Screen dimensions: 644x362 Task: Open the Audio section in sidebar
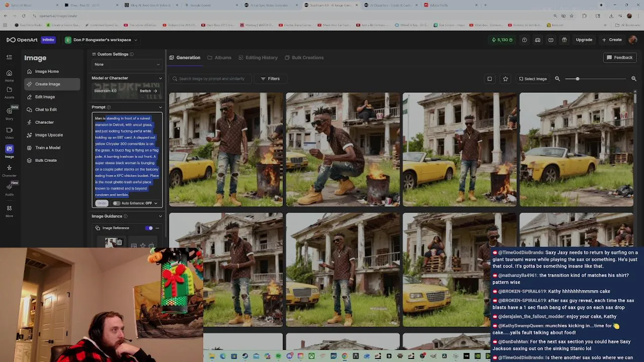pyautogui.click(x=9, y=190)
